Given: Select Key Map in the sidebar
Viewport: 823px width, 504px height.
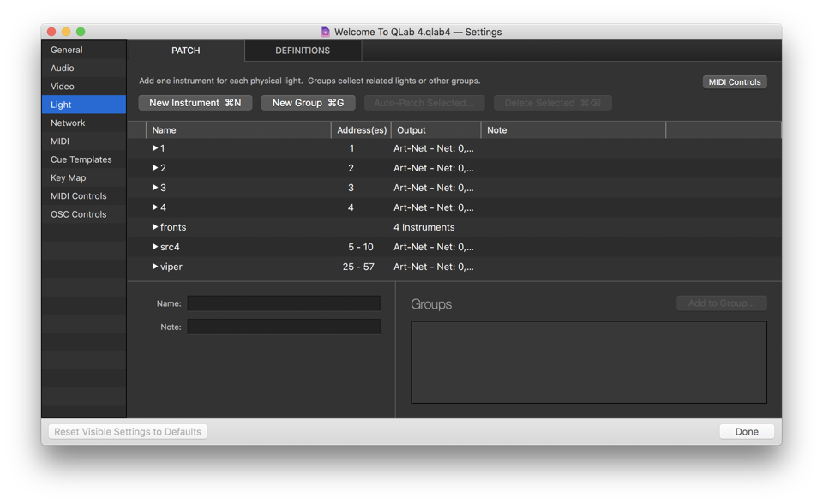Looking at the screenshot, I should (x=68, y=177).
